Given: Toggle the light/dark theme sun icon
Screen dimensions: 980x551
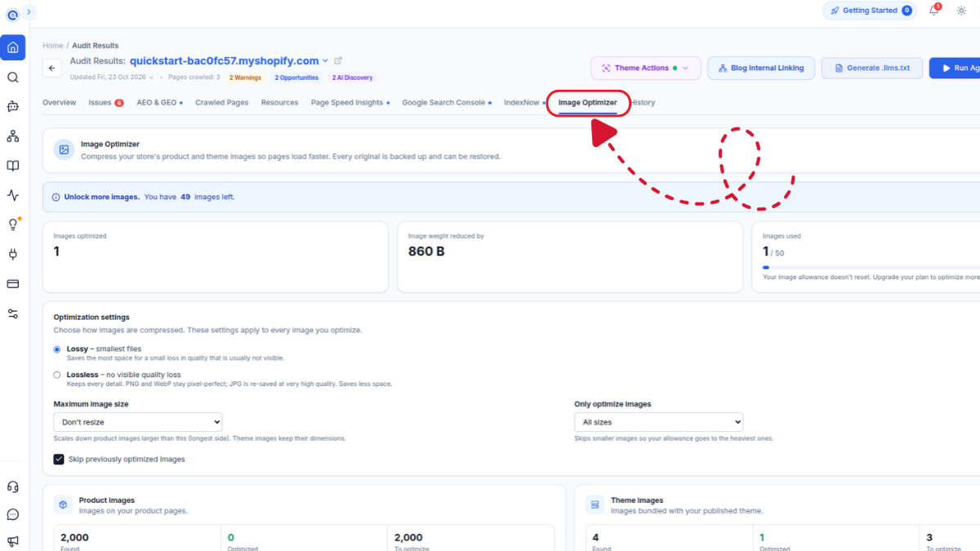Looking at the screenshot, I should tap(961, 11).
